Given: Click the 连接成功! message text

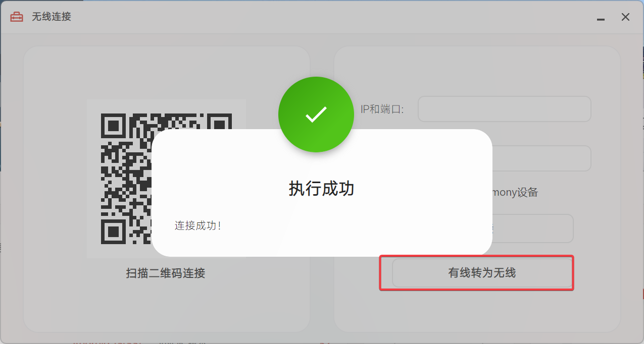Looking at the screenshot, I should tap(198, 225).
